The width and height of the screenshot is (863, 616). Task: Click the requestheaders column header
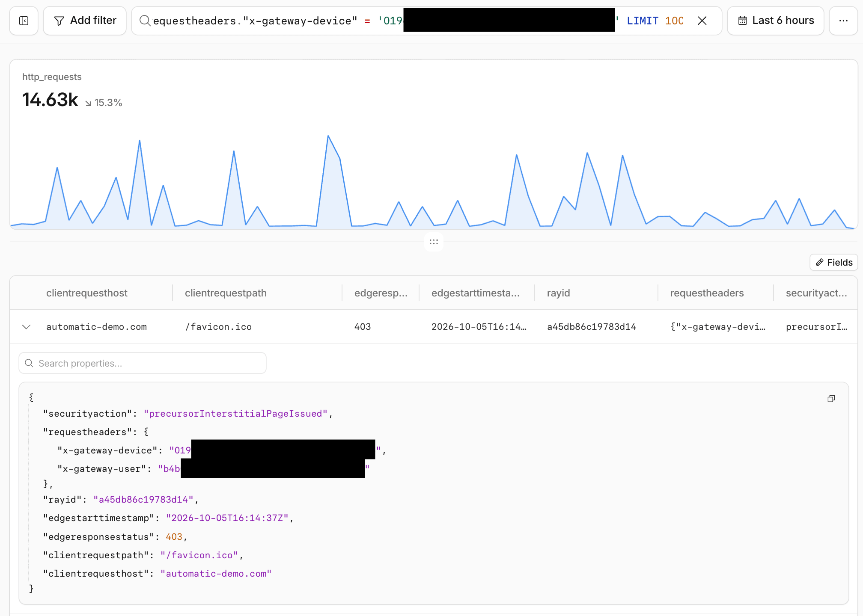tap(707, 293)
